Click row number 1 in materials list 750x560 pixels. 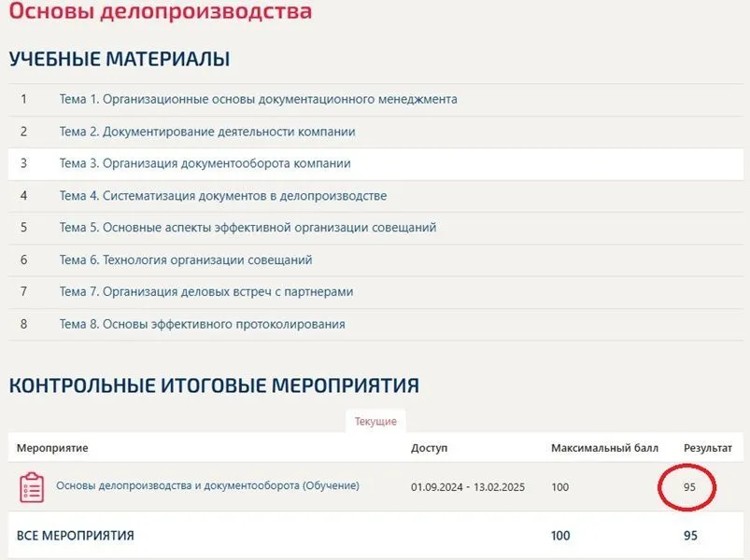[x=23, y=99]
